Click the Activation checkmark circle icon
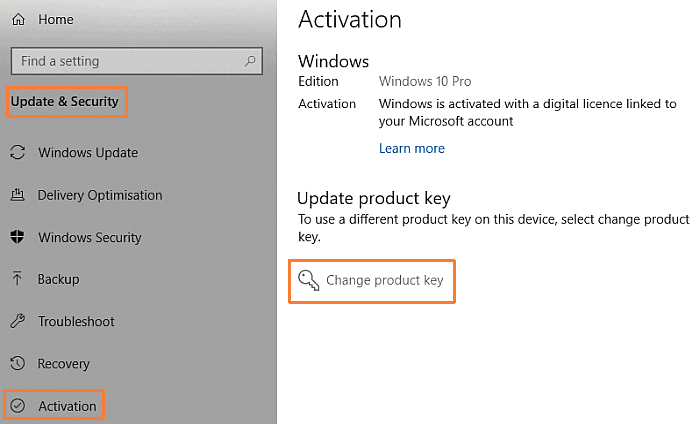 tap(18, 406)
